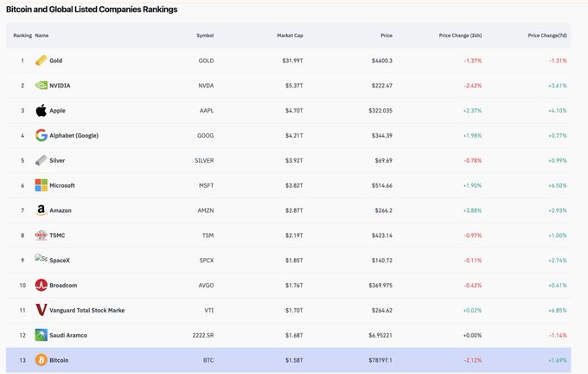
Task: Click Microsoft's +6.50% 7d change
Action: tap(558, 185)
